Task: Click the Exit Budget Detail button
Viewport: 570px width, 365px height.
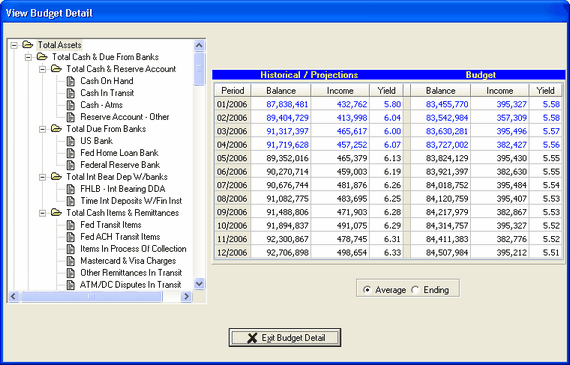Action: (x=285, y=338)
